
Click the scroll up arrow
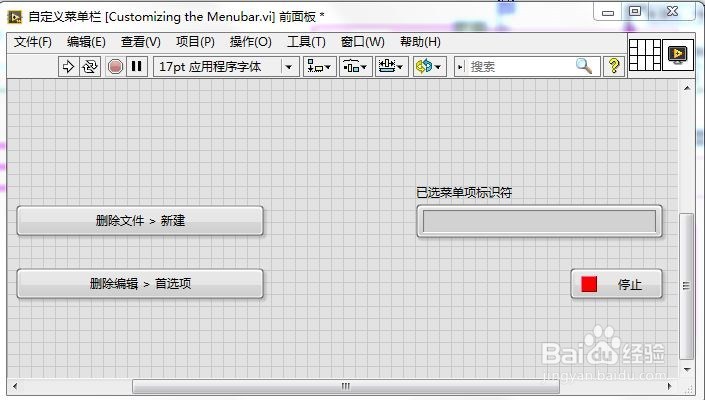click(687, 88)
